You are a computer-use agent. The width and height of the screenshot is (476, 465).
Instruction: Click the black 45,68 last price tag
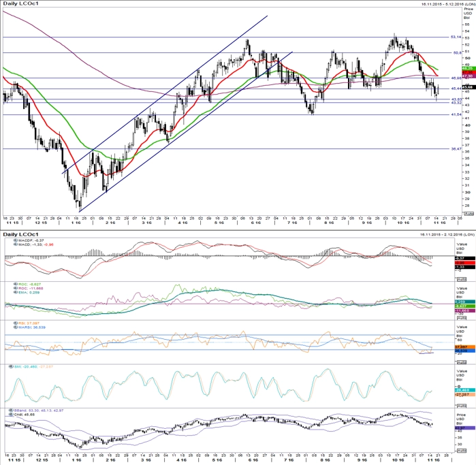pyautogui.click(x=469, y=87)
